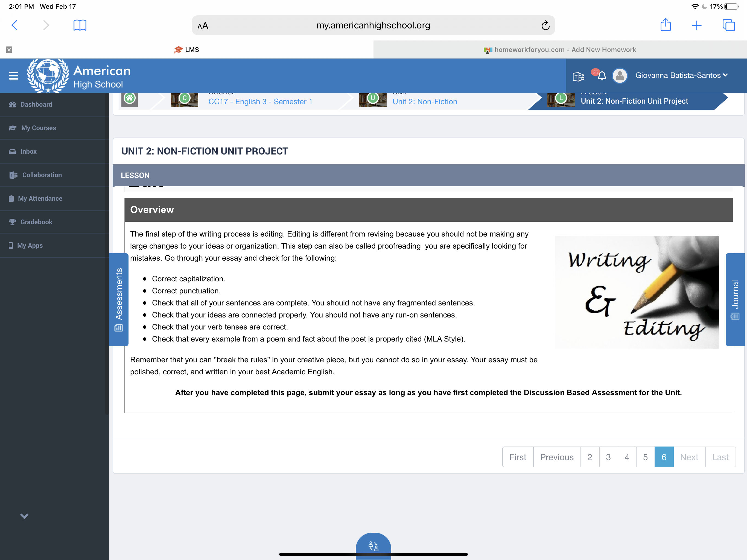Collapse sidebar with bottom chevron
The height and width of the screenshot is (560, 747).
(24, 516)
